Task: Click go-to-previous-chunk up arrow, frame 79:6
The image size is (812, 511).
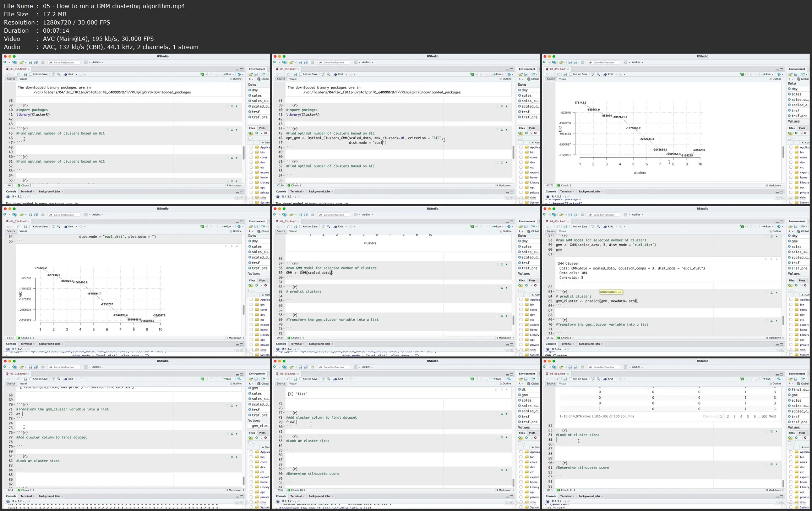Action: point(481,379)
